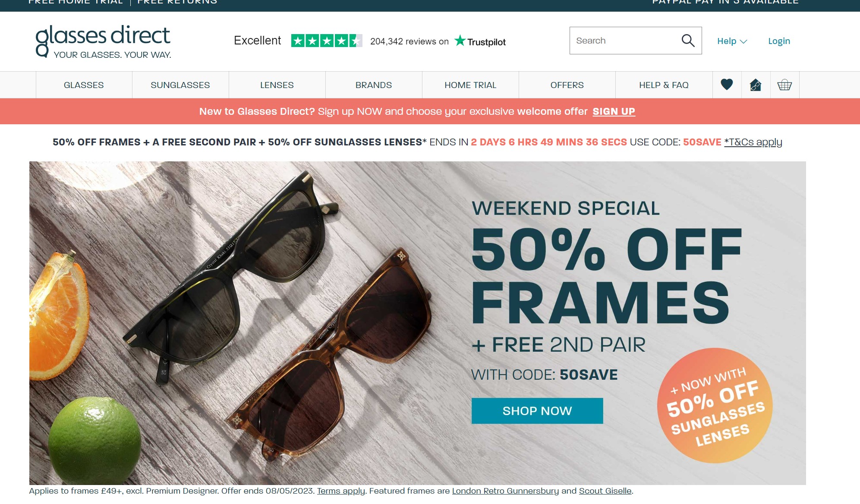Click the Sign Up link

(x=614, y=111)
